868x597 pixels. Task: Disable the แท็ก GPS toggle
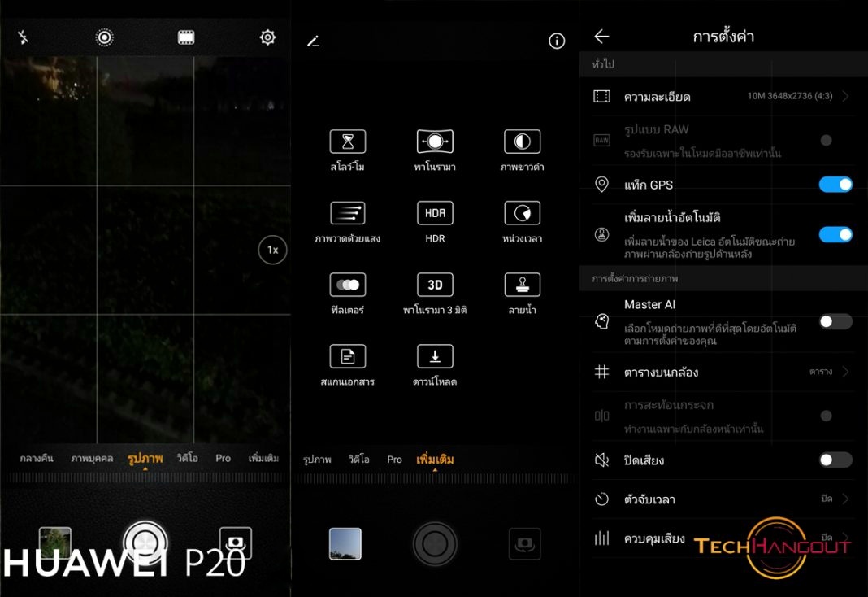835,185
